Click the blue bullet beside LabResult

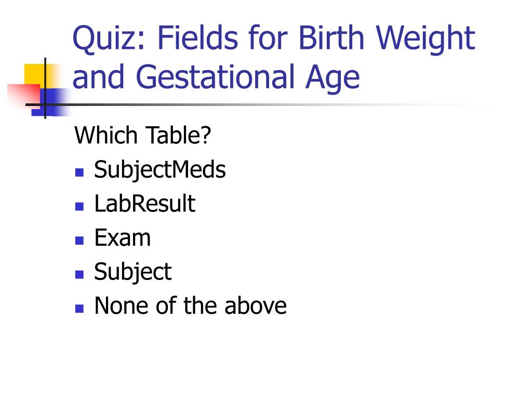(x=79, y=206)
